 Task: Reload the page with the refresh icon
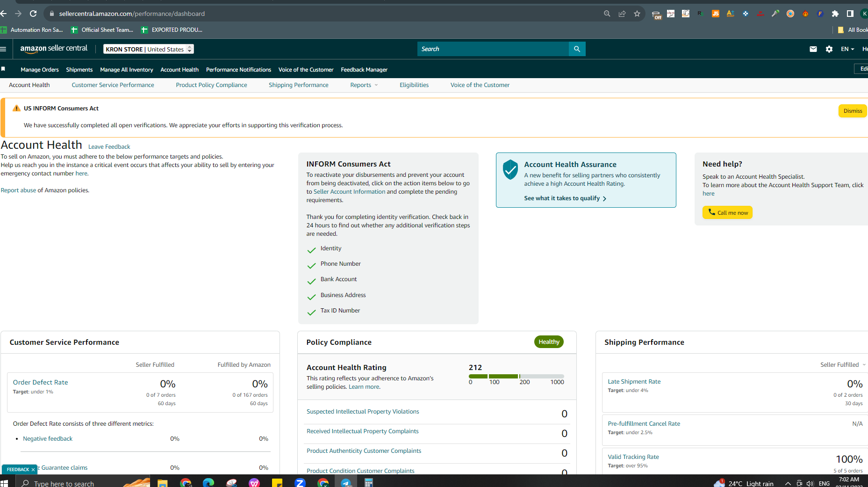coord(33,14)
